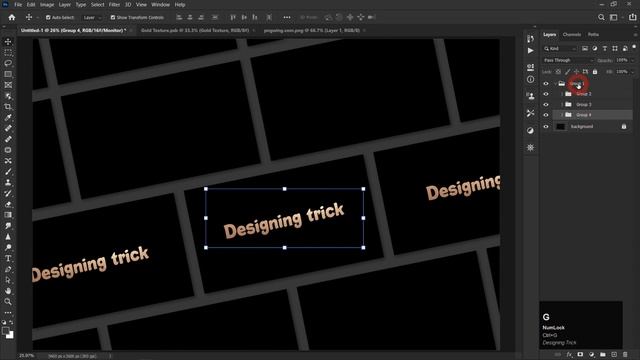Hide the Group 2 layer visibility
This screenshot has height=360, width=640.
[x=546, y=94]
